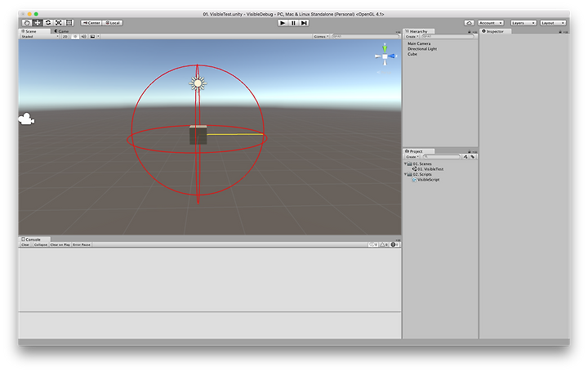Image resolution: width=588 pixels, height=372 pixels.
Task: Open the Shaded draw mode dropdown
Action: 40,37
